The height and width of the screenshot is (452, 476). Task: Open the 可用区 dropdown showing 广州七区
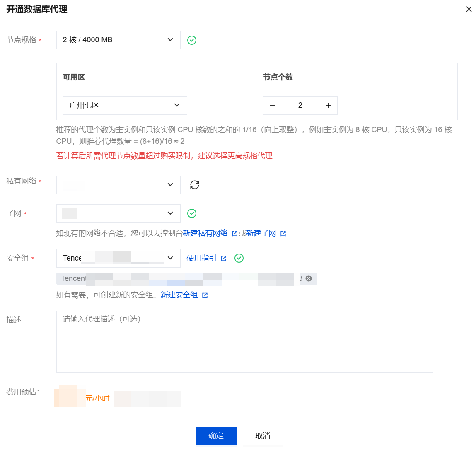[x=125, y=105]
